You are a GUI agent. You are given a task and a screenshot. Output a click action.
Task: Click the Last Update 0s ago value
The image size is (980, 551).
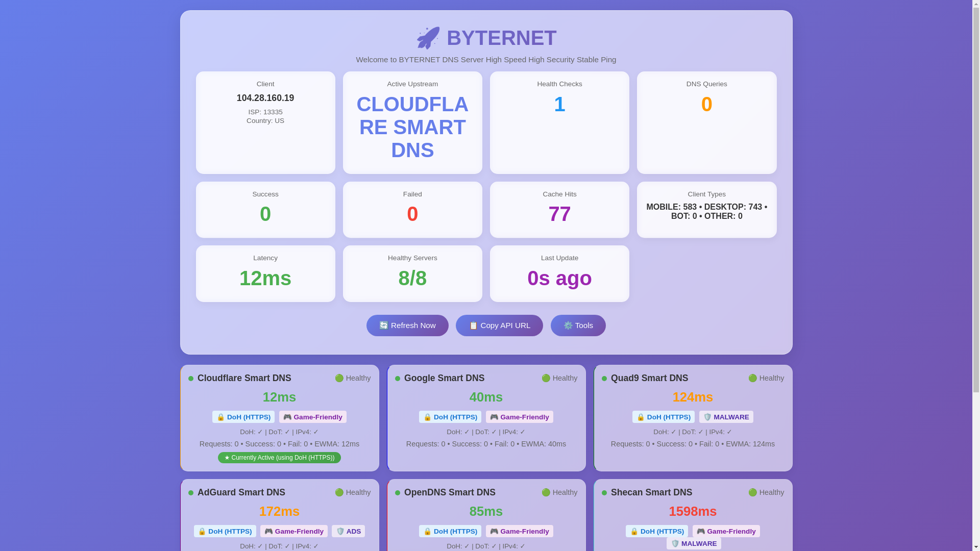click(x=559, y=278)
